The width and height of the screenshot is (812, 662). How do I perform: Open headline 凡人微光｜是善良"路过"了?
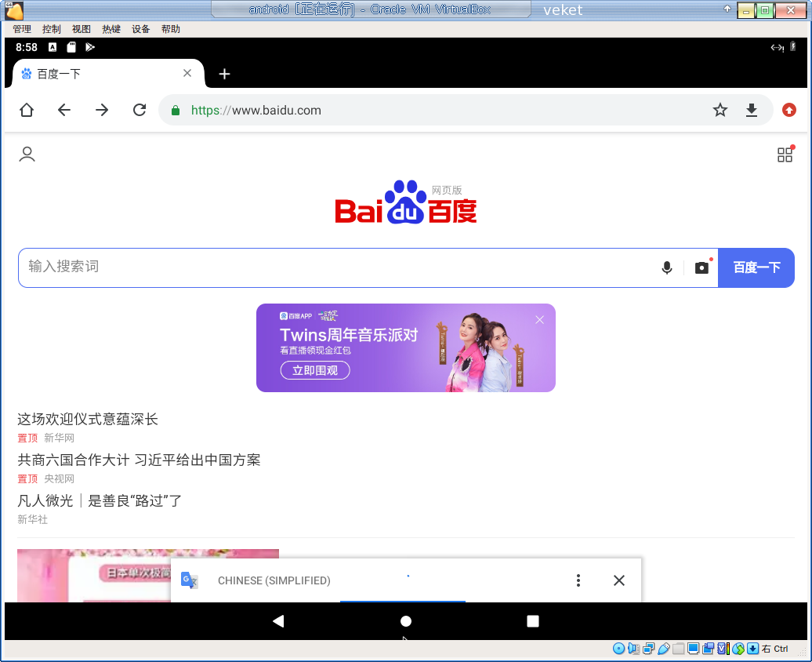(100, 500)
